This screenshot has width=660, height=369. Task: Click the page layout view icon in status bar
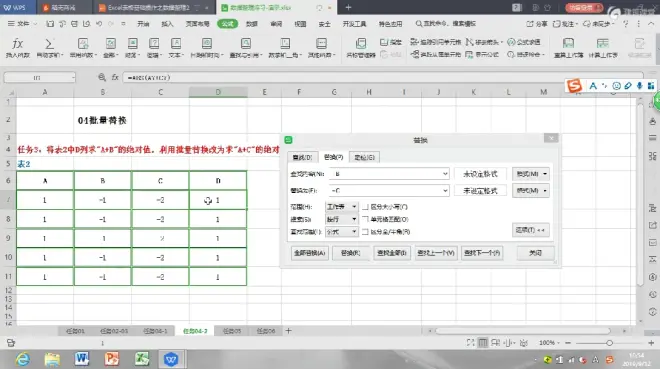(496, 343)
